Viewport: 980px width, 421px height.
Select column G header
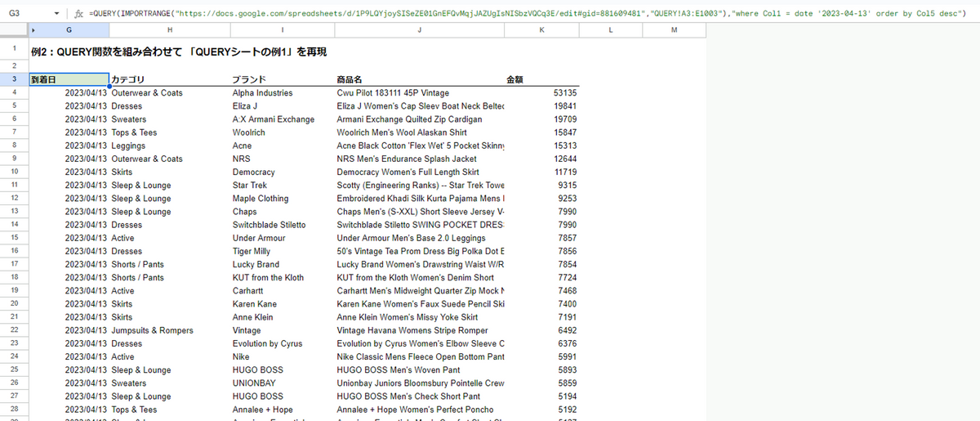tap(69, 29)
